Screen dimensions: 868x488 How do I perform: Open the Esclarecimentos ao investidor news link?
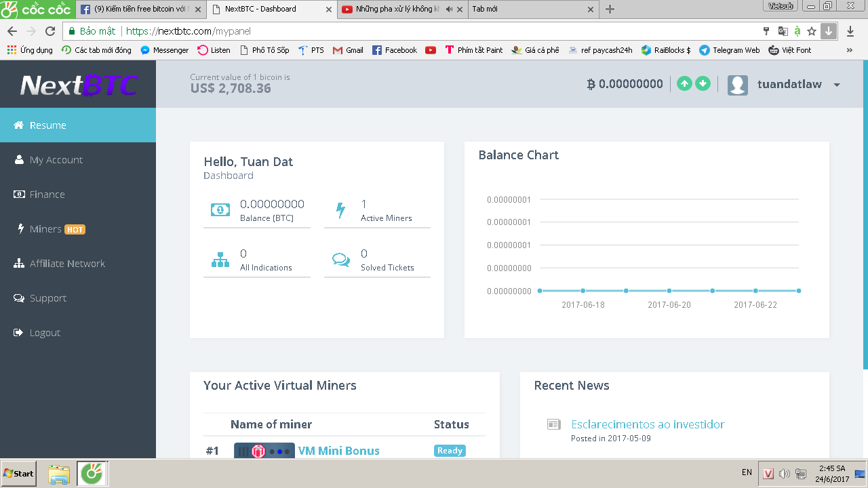[648, 424]
